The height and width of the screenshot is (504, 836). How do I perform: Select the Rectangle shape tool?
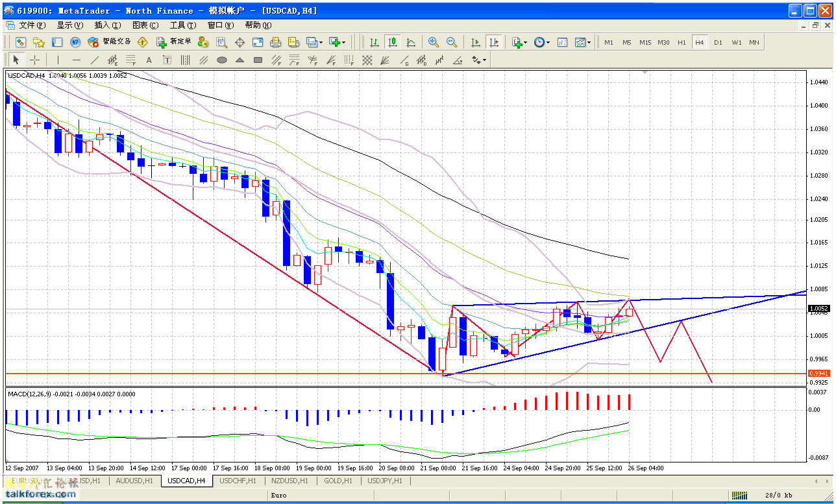[x=258, y=60]
